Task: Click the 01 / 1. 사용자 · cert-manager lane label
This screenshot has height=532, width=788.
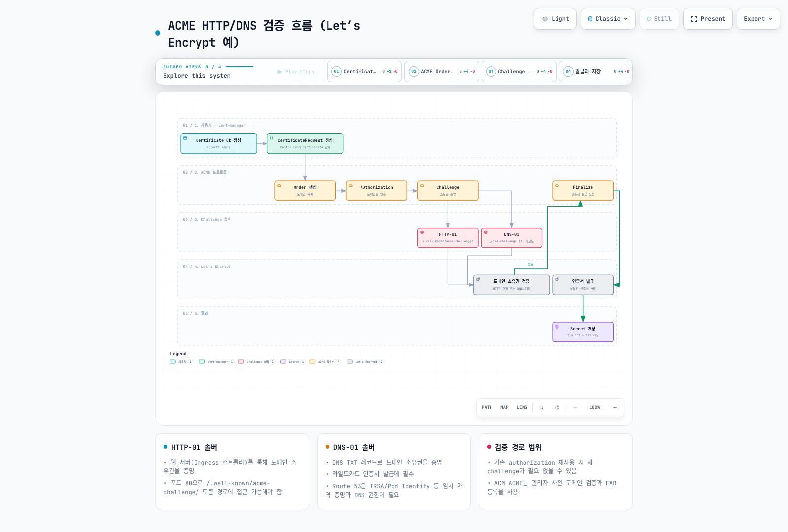Action: click(214, 125)
